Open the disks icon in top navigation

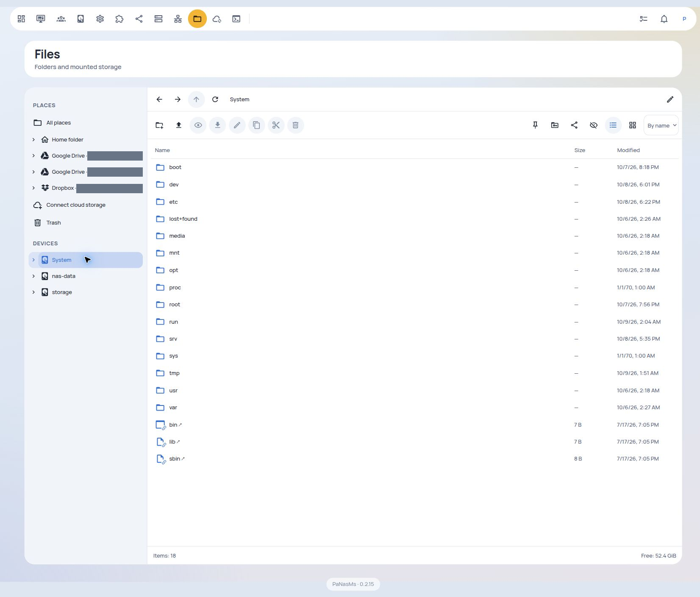coord(81,19)
